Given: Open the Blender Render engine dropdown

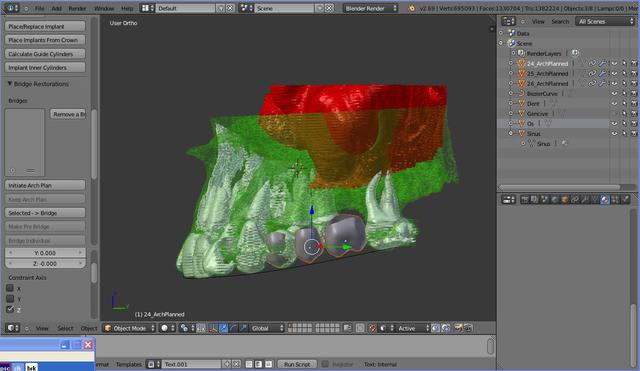Looking at the screenshot, I should coord(370,8).
